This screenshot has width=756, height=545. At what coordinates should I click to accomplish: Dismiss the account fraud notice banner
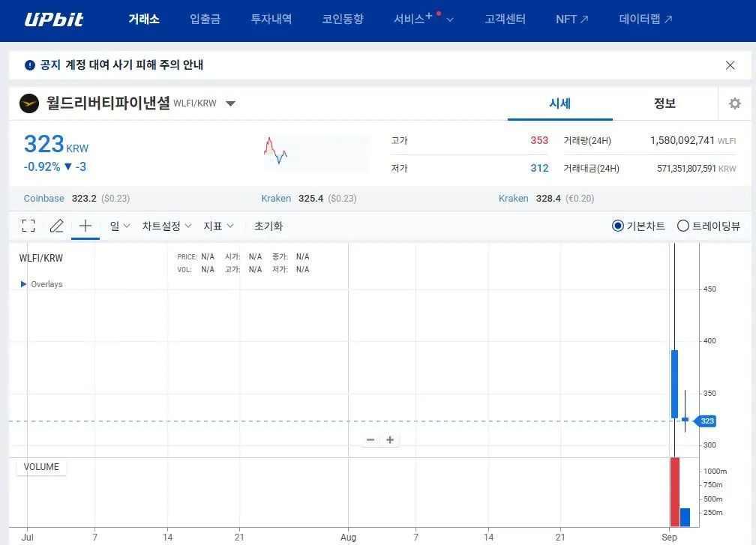point(730,64)
